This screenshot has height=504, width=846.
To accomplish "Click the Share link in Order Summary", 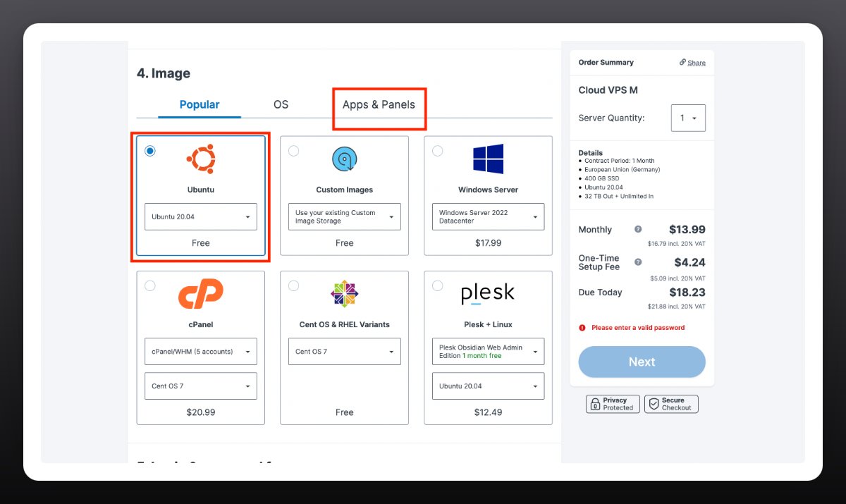I will point(692,63).
